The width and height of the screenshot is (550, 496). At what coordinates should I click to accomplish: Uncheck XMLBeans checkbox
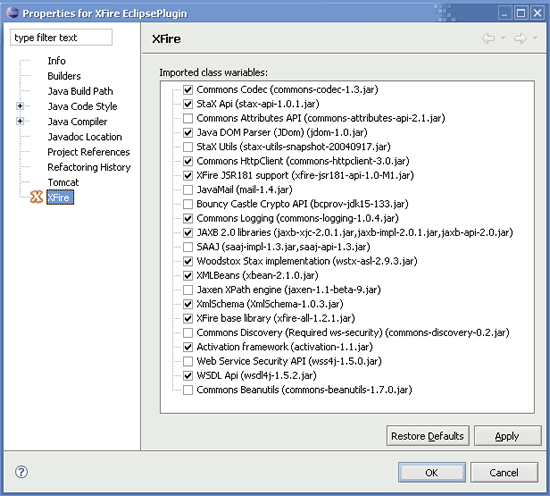[188, 276]
